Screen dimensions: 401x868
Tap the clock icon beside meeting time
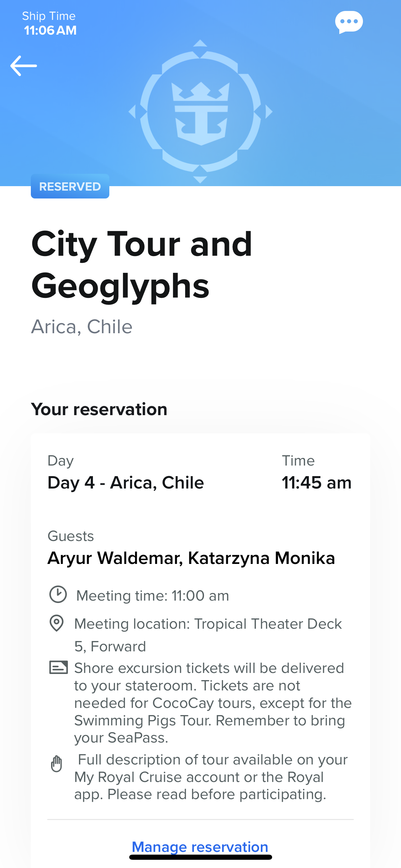tap(58, 594)
